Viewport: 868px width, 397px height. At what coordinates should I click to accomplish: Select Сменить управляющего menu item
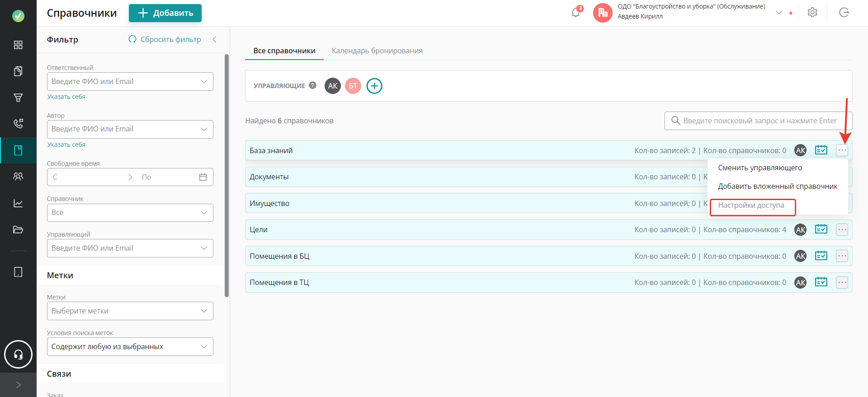tap(760, 168)
